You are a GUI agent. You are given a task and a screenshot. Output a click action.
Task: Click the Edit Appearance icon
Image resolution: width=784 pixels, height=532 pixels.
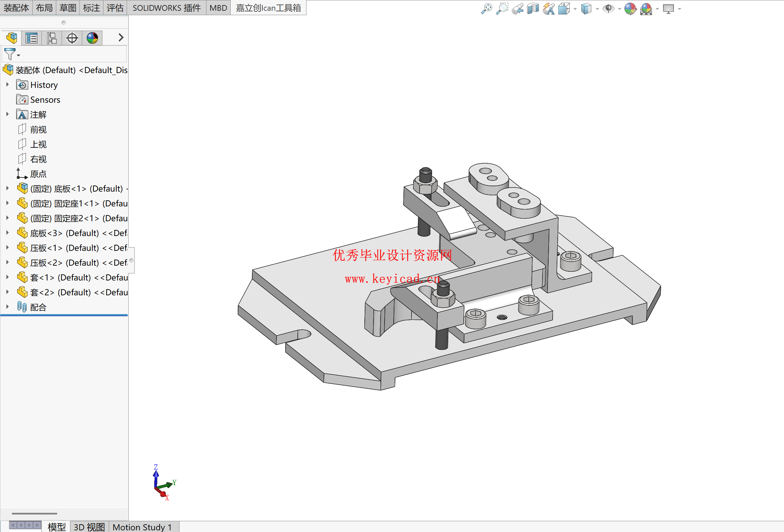coord(630,8)
